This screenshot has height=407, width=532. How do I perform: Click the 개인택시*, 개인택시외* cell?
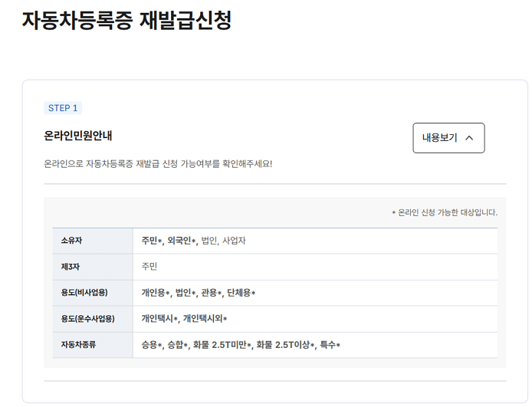coord(315,319)
